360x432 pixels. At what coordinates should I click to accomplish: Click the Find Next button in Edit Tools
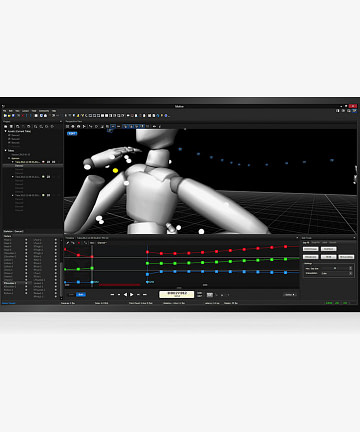(328, 249)
